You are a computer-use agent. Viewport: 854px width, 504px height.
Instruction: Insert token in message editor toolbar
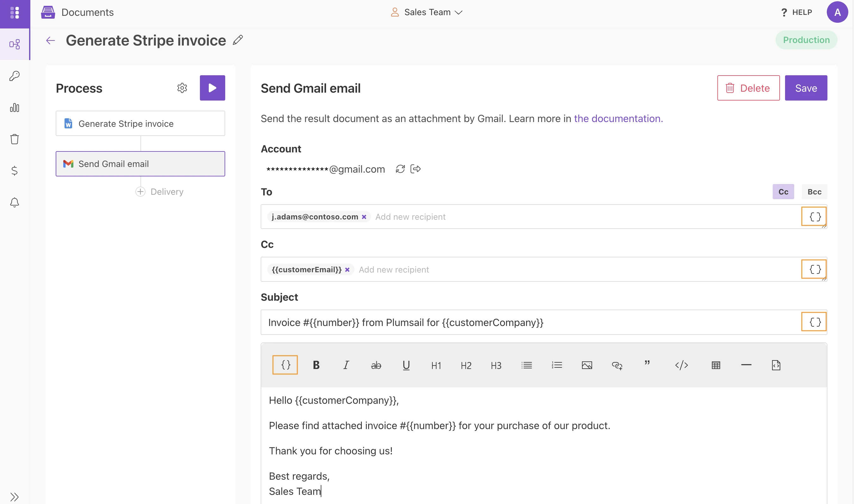(285, 365)
